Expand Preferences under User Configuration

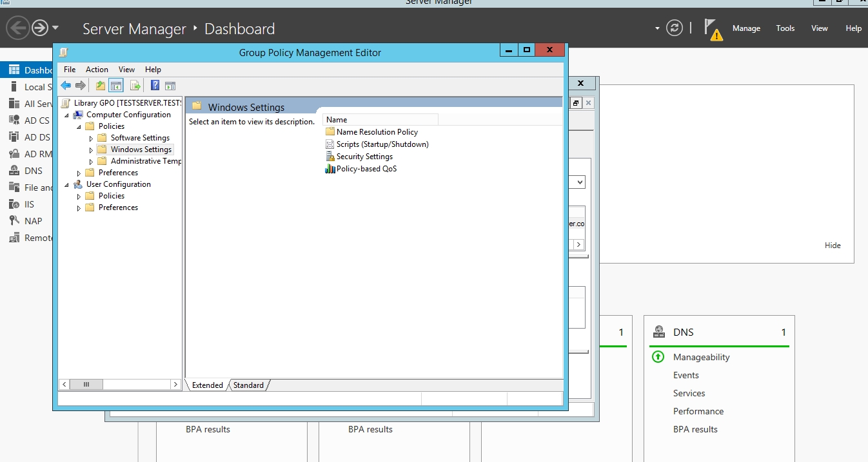click(79, 207)
